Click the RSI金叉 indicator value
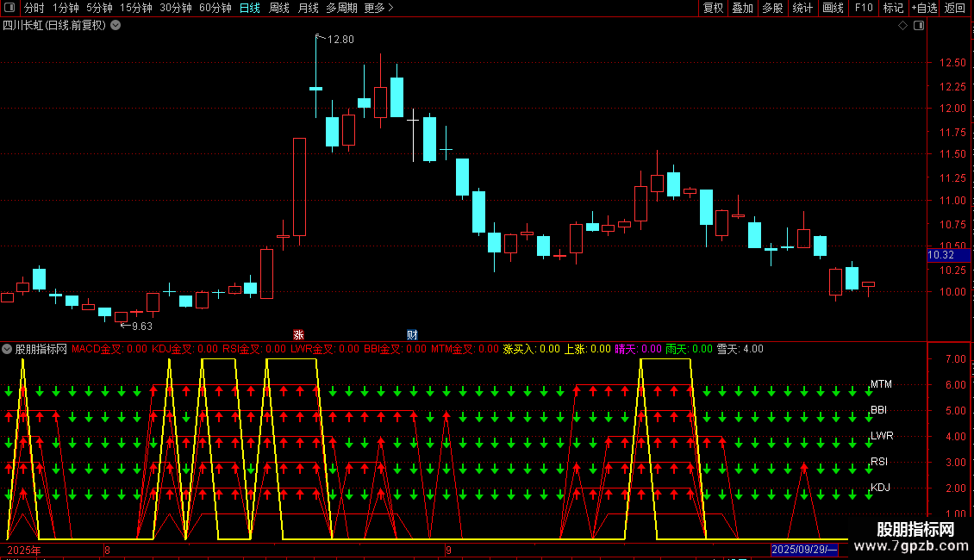This screenshot has height=560, width=974. point(254,349)
